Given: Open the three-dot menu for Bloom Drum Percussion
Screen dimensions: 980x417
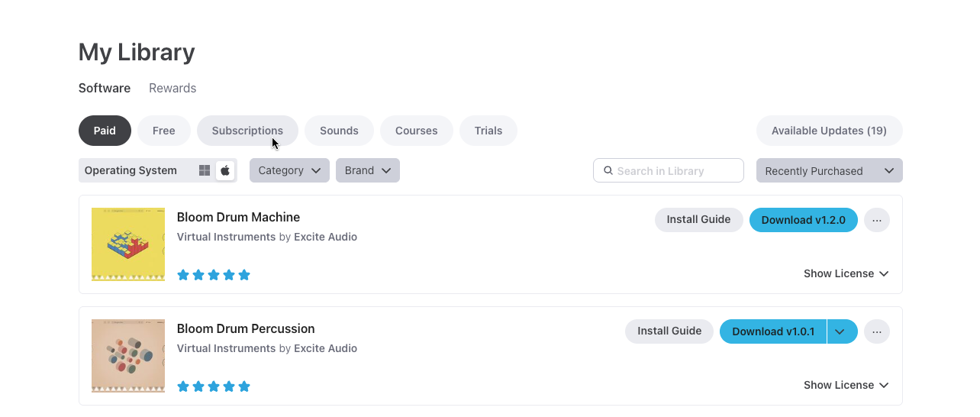Looking at the screenshot, I should [877, 331].
